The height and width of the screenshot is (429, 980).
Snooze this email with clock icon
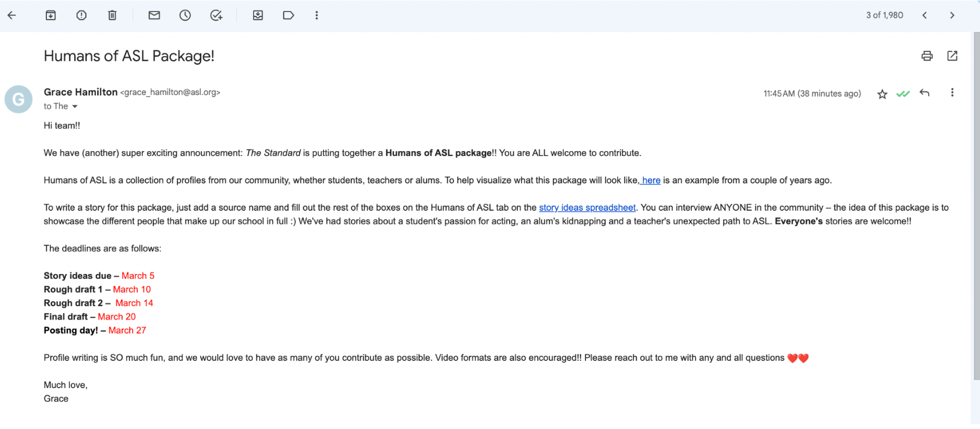click(185, 15)
